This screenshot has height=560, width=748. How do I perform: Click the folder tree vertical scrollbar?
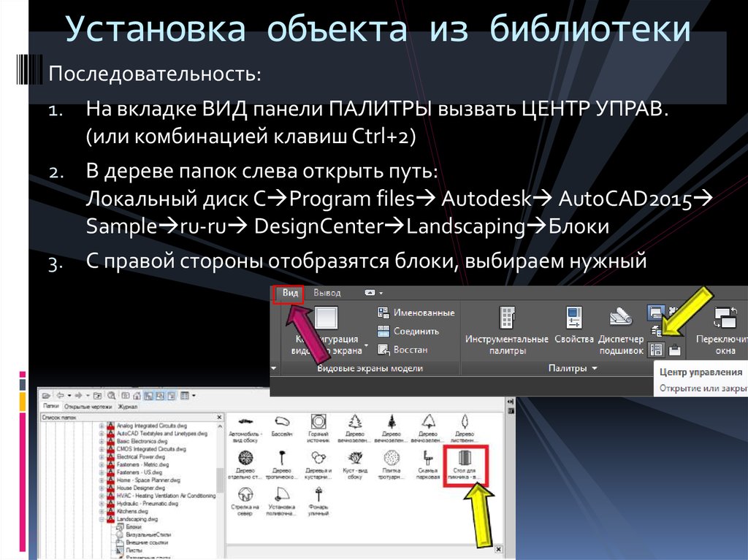[220, 480]
